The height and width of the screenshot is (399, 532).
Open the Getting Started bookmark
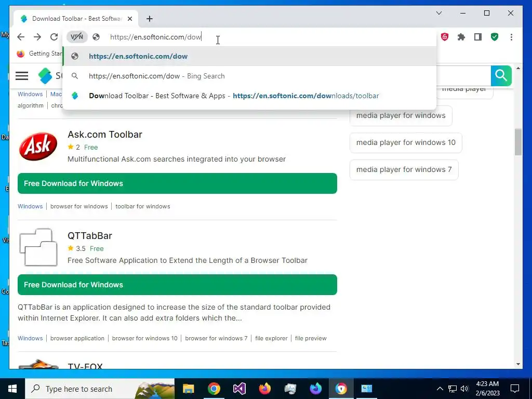(39, 54)
